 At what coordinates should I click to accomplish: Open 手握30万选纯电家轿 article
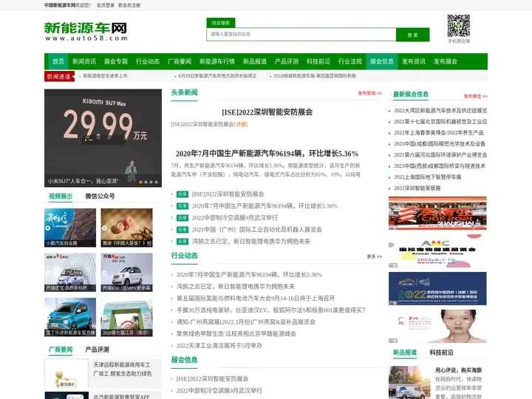270,310
